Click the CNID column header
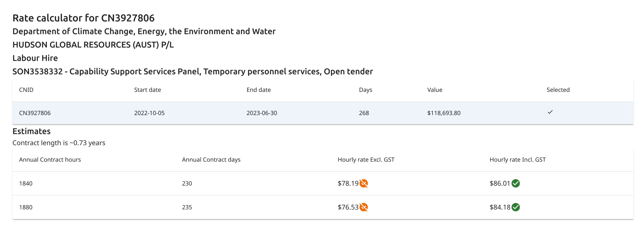This screenshot has width=644, height=232. click(x=26, y=90)
